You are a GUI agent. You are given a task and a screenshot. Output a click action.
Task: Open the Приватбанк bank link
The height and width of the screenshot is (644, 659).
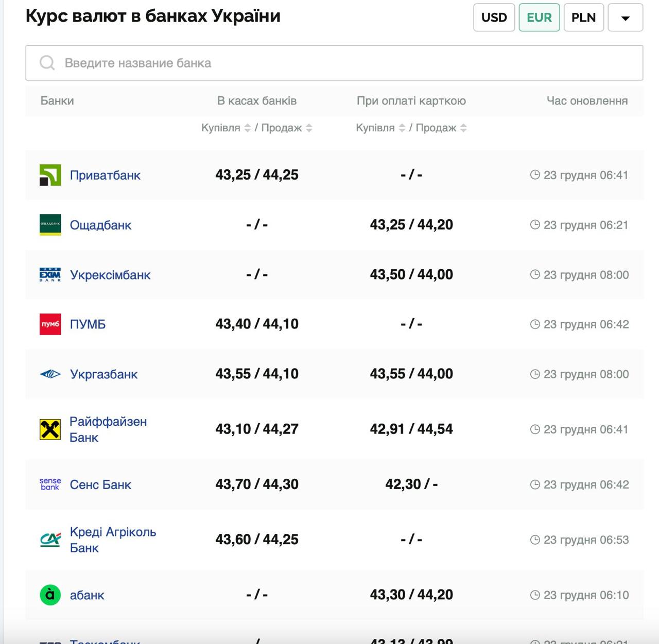pyautogui.click(x=105, y=176)
